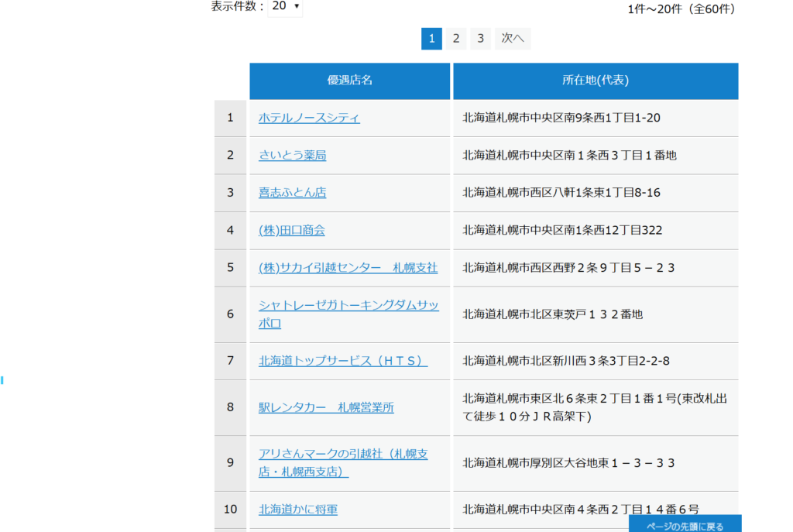Open アリさんマークの引越社 link

click(343, 455)
